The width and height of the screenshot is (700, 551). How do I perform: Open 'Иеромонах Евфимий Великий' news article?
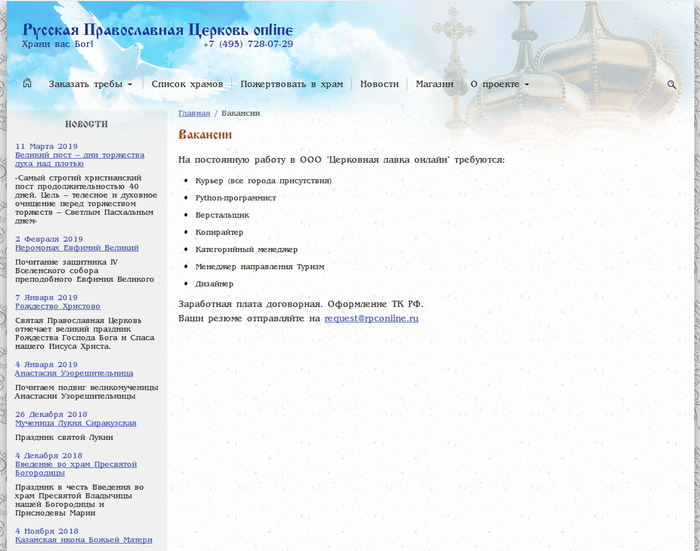coord(76,247)
